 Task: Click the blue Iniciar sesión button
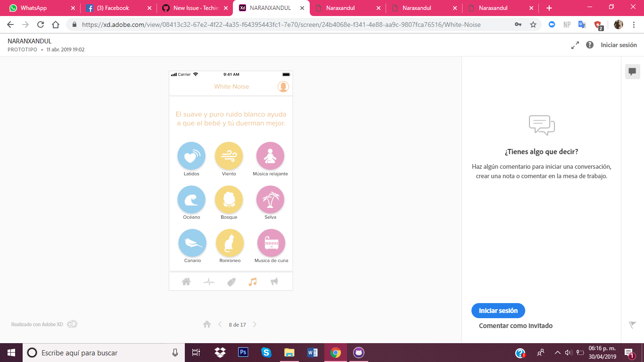pyautogui.click(x=498, y=311)
